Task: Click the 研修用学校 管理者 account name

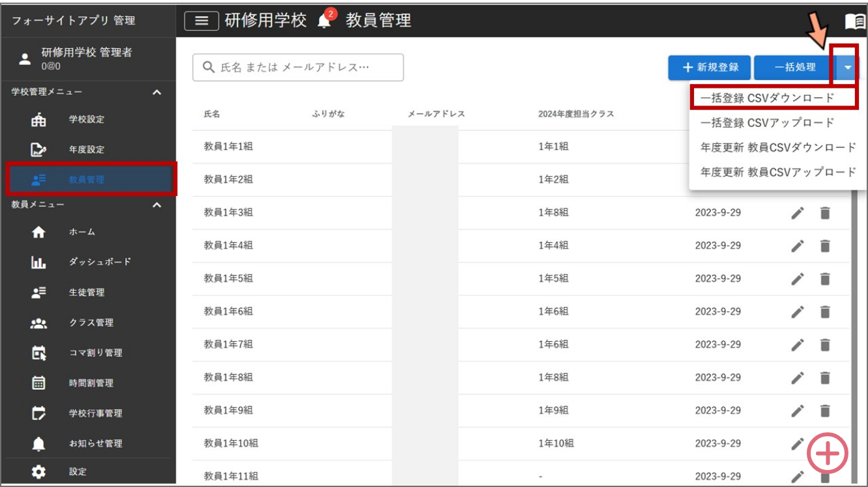Action: tap(87, 53)
